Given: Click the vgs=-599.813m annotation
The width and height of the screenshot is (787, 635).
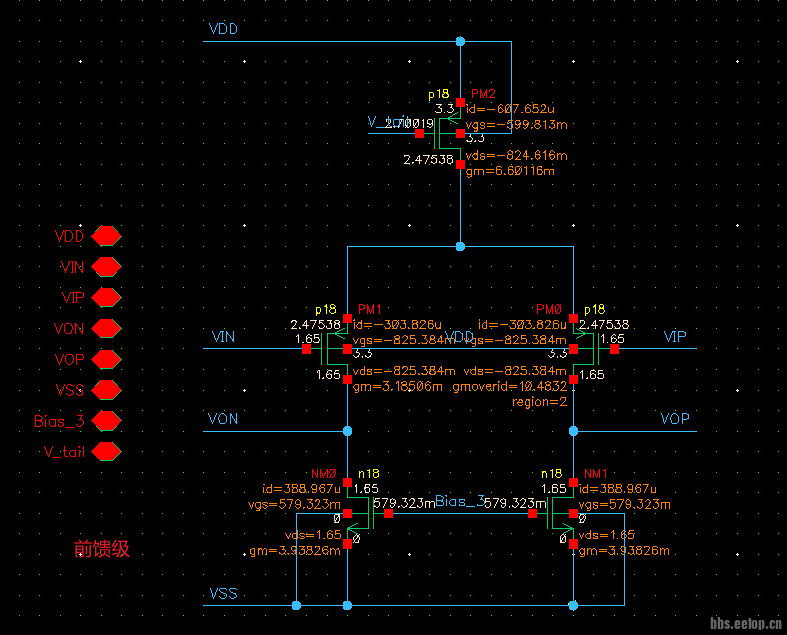Looking at the screenshot, I should point(516,124).
